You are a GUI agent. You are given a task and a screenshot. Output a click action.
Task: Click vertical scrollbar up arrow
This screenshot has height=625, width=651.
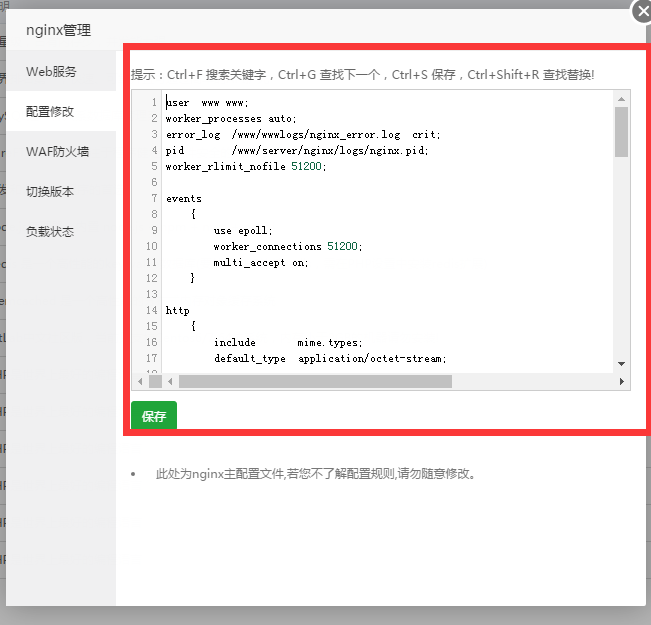pyautogui.click(x=621, y=99)
